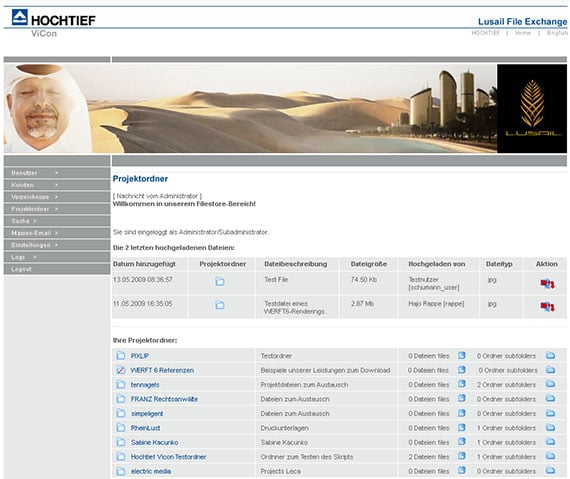Click folder icon beside tennagels
The width and height of the screenshot is (570, 479).
[x=121, y=385]
